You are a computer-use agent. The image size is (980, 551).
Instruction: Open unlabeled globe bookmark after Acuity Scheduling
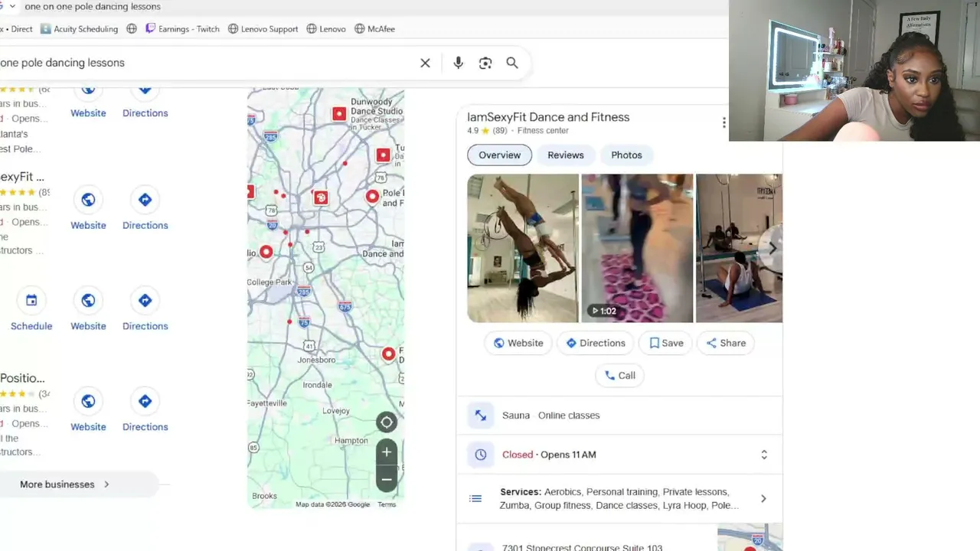pyautogui.click(x=132, y=29)
